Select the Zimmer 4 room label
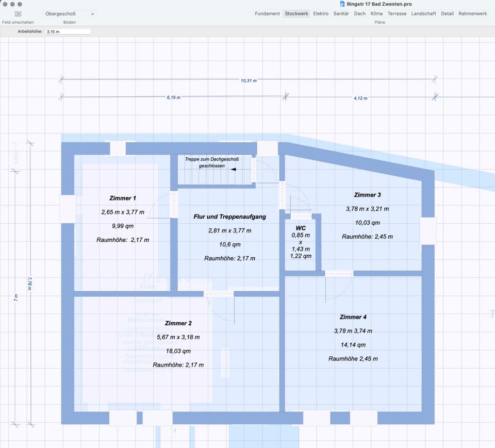The image size is (495, 448). tap(353, 317)
